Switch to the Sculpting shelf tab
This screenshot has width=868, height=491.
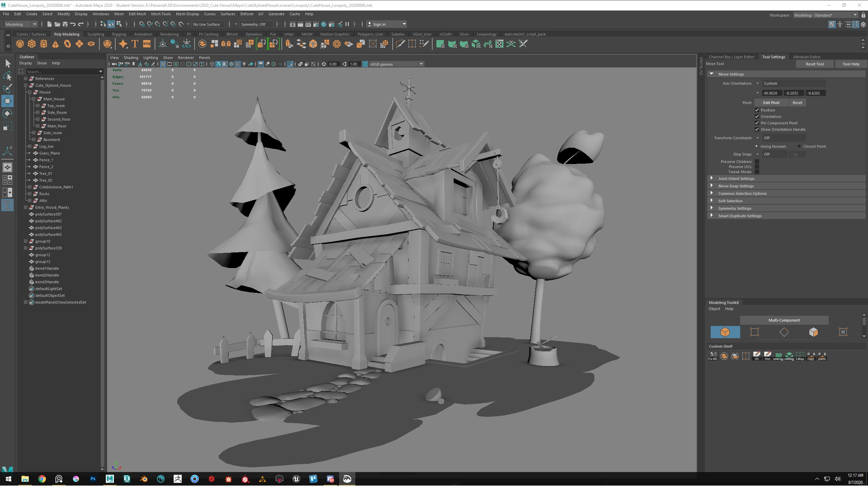96,34
